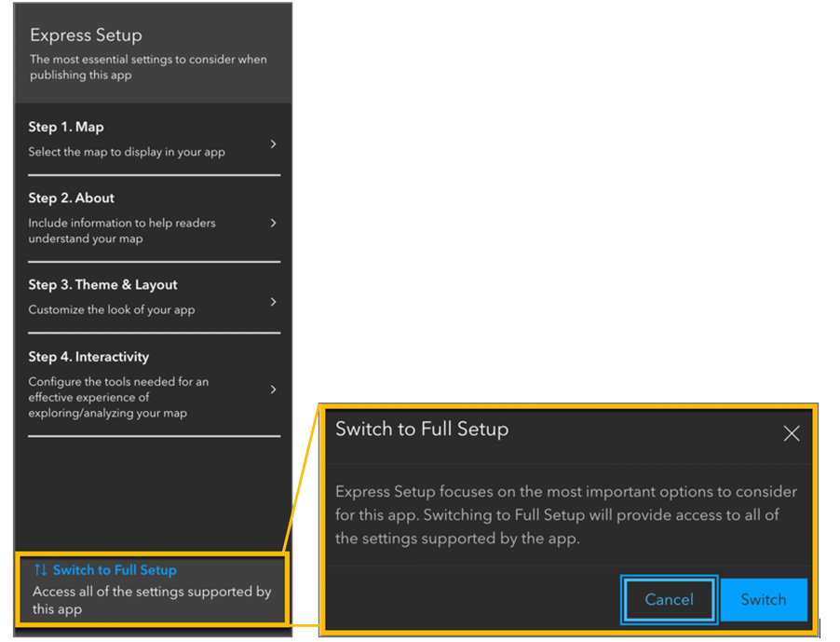Click "Configure the tools needed" description text
The width and height of the screenshot is (840, 642).
click(118, 397)
